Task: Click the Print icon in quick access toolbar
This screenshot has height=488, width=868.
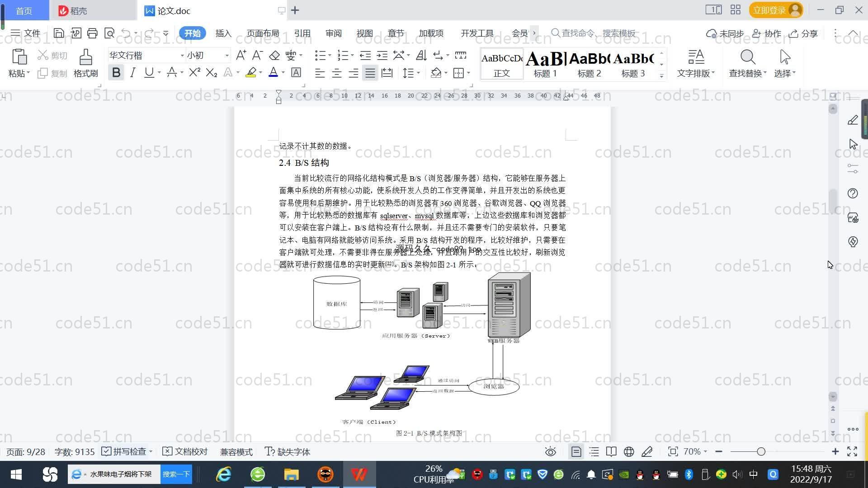Action: [x=92, y=33]
